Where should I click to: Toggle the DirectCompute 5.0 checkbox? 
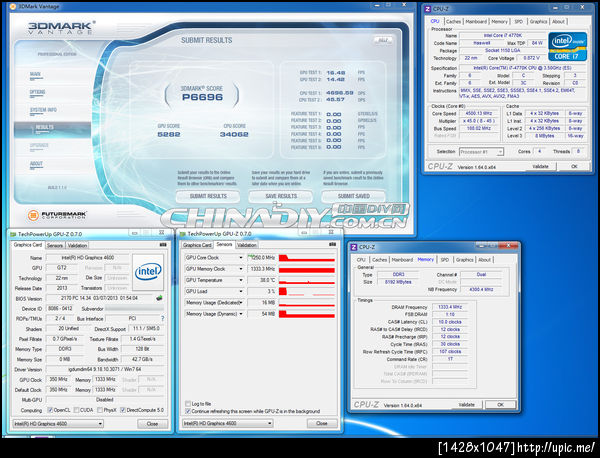point(122,410)
